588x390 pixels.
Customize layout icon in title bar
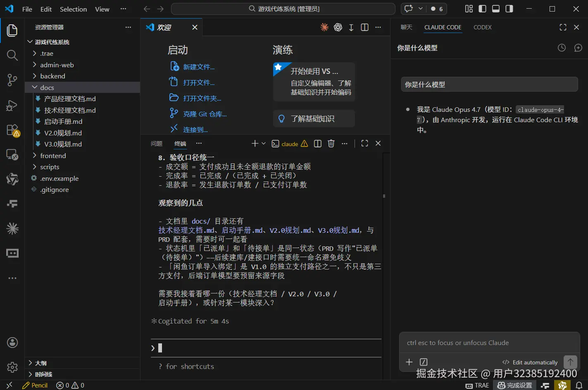tap(469, 9)
